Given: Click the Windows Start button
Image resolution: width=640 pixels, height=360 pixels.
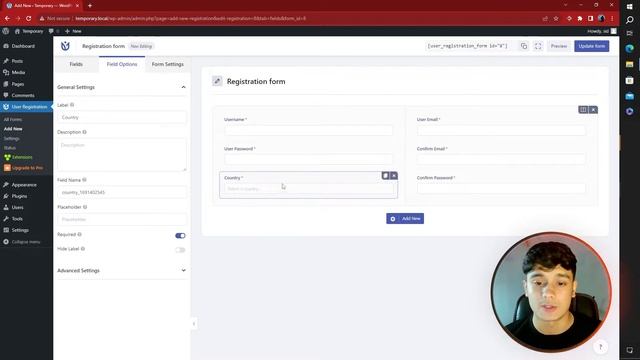Looking at the screenshot, I should coord(629,6).
